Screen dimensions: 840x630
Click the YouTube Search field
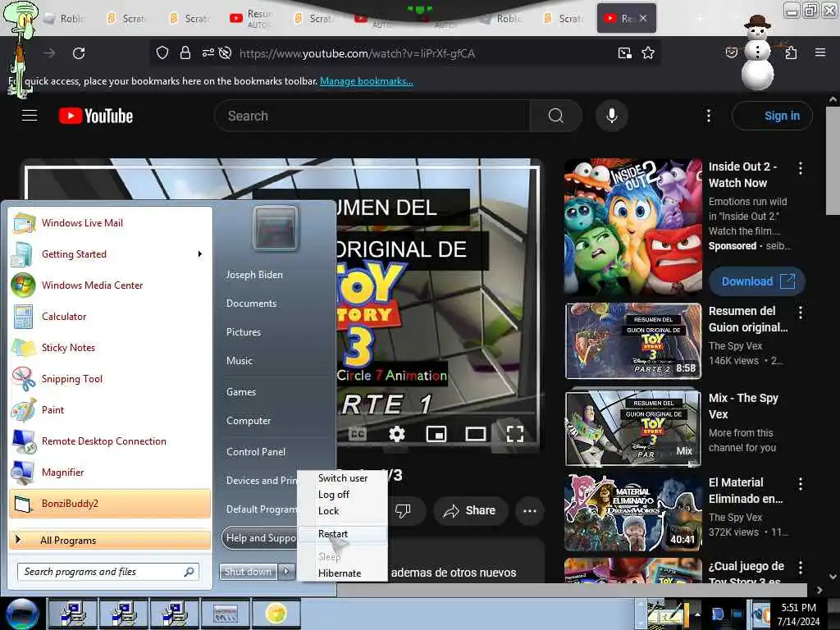[x=372, y=116]
